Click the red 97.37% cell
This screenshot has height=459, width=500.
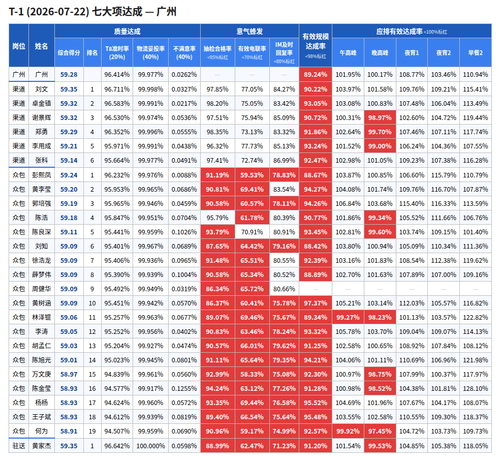click(x=315, y=303)
